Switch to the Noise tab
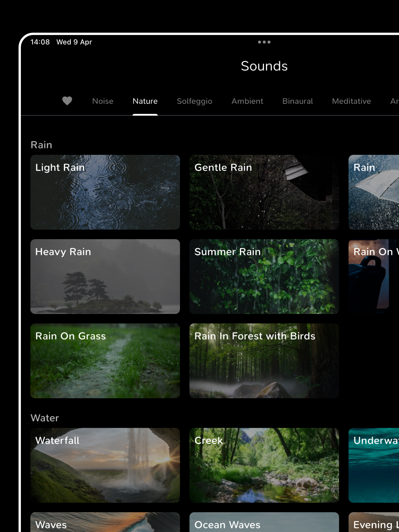The image size is (399, 532). (103, 101)
